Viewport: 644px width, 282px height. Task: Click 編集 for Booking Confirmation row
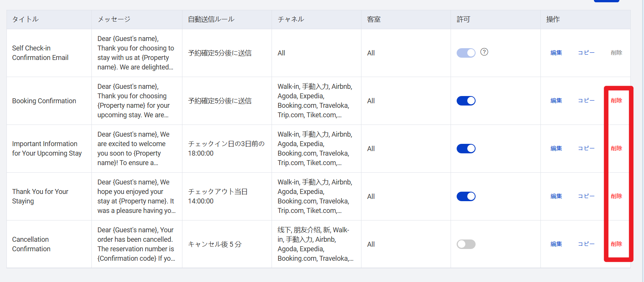tap(556, 101)
